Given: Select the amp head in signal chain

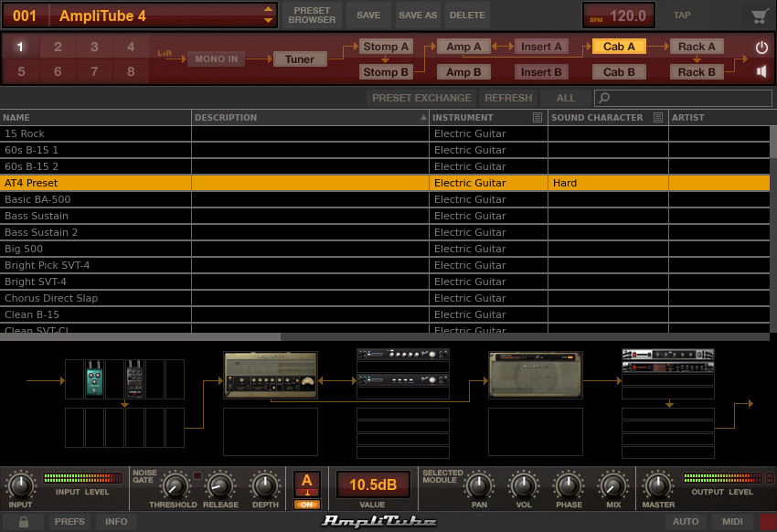Looking at the screenshot, I should click(x=271, y=375).
